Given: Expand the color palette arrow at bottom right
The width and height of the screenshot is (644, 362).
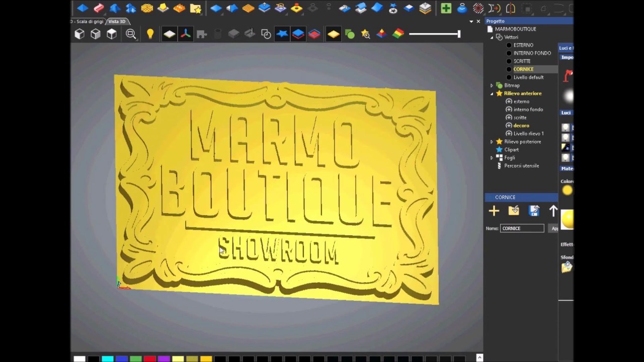Looking at the screenshot, I should coord(479,358).
